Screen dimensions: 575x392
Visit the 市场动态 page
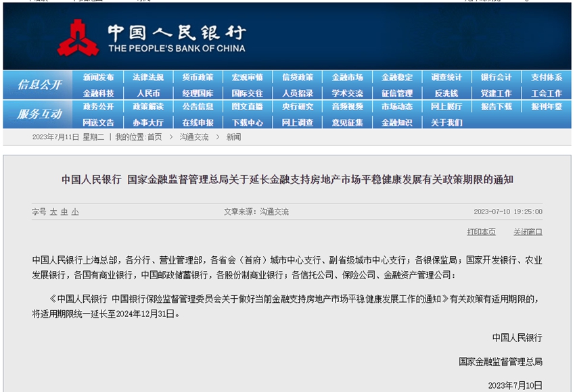point(397,107)
